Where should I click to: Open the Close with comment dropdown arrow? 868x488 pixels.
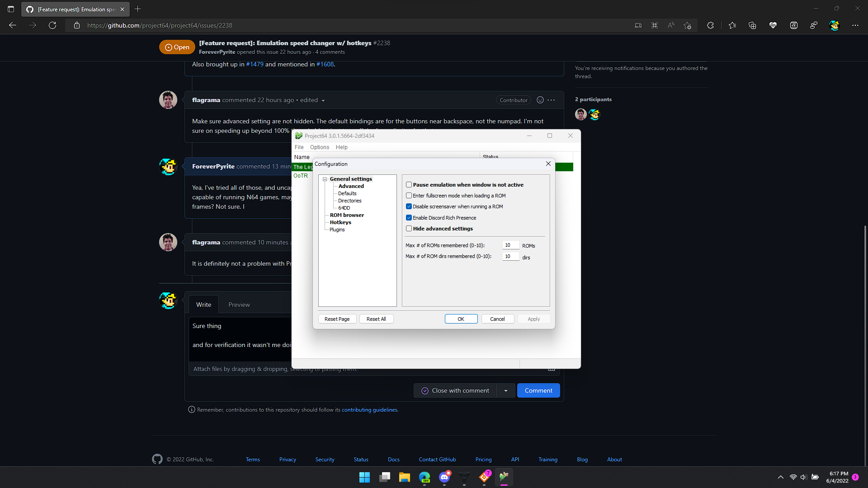tap(505, 390)
